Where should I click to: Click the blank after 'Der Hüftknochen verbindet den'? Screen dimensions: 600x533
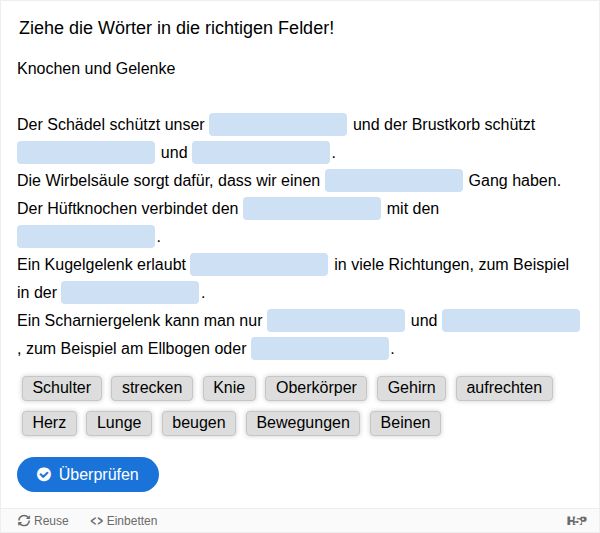click(312, 209)
